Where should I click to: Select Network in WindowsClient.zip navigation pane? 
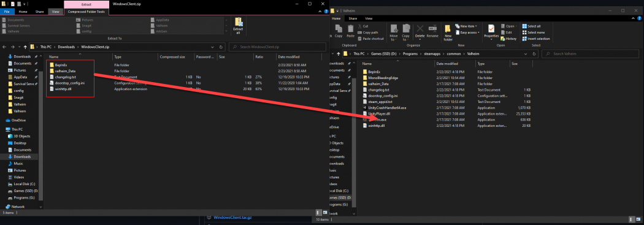tap(15, 207)
